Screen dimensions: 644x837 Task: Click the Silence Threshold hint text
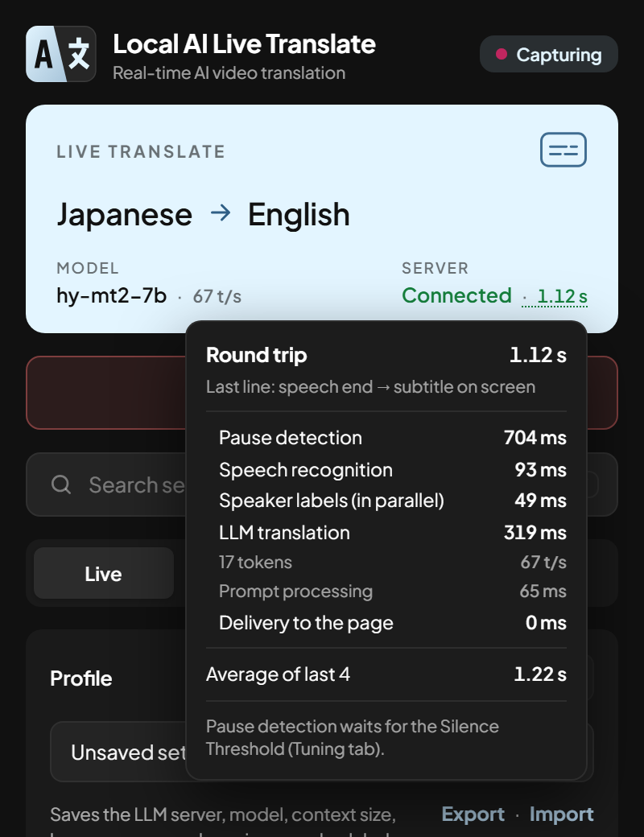coord(353,737)
